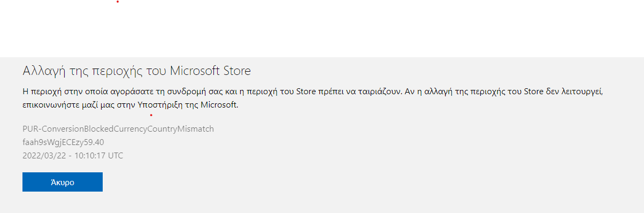The image size is (644, 213).
Task: Click the "Υποστήριξη της Microsoft" text
Action: (187, 105)
